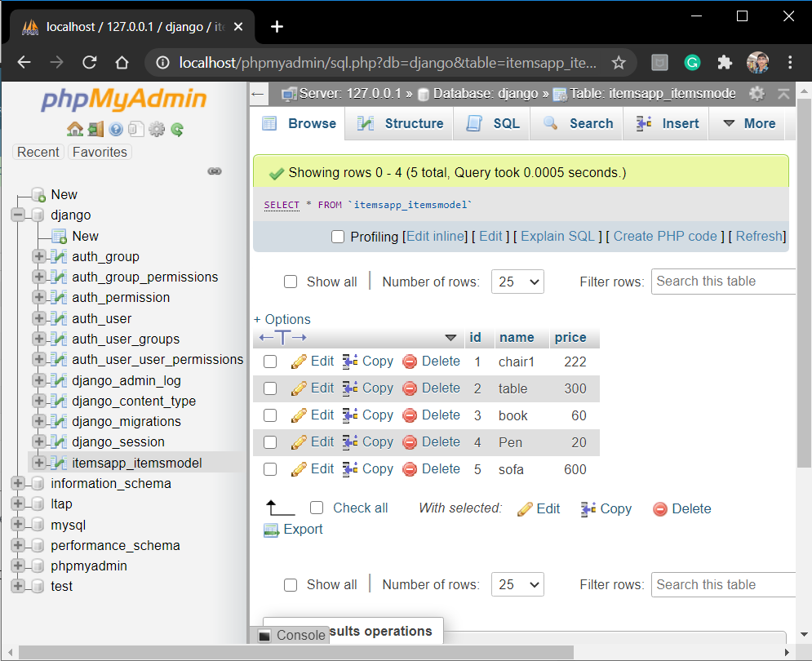Click browser address bar
The image size is (812, 661).
388,63
